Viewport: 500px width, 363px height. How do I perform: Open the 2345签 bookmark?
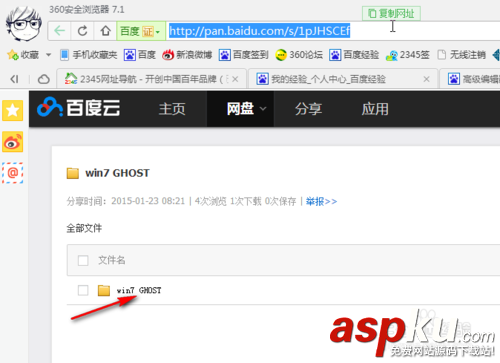coord(407,55)
